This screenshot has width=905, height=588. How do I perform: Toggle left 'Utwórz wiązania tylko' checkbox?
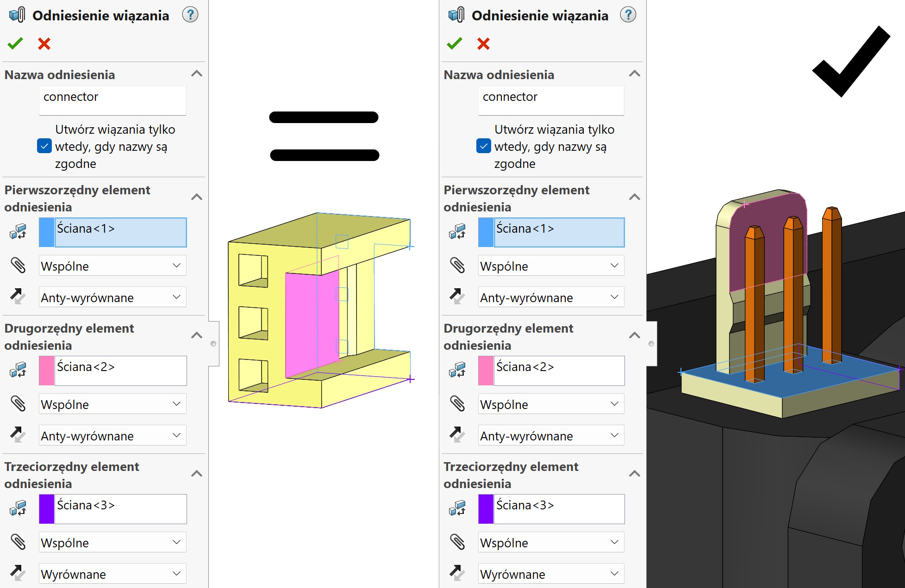coord(44,146)
